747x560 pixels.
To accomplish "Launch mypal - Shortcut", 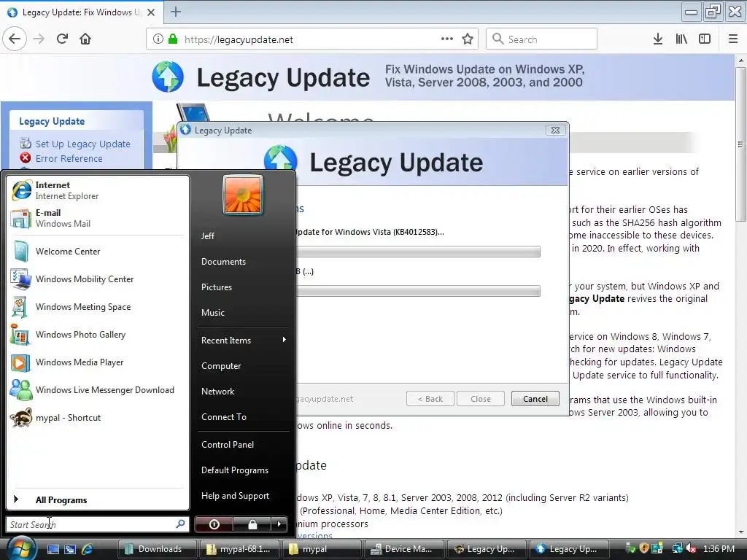I will point(98,418).
